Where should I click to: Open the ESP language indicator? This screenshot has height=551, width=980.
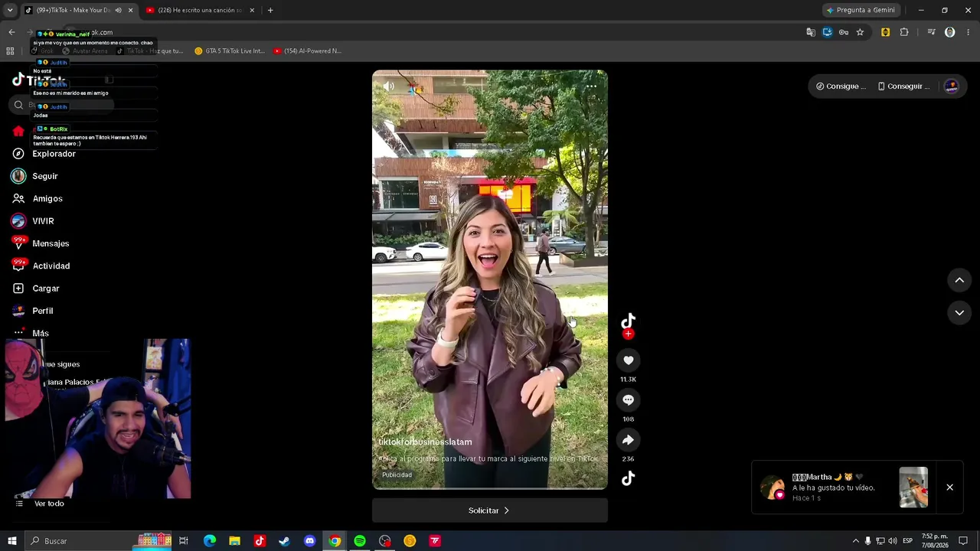pos(908,541)
